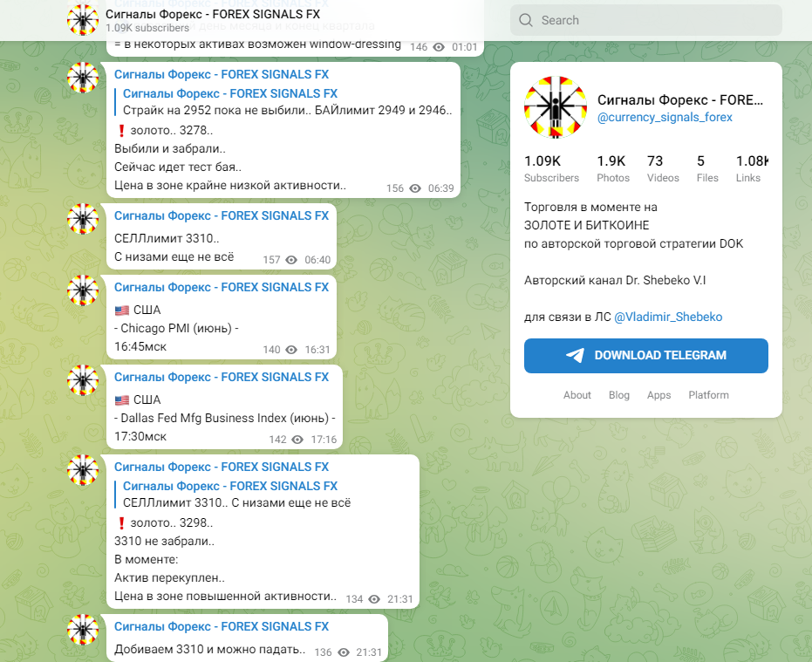Viewport: 812px width, 662px height.
Task: Click the 01:01 message timestamp
Action: [x=465, y=47]
